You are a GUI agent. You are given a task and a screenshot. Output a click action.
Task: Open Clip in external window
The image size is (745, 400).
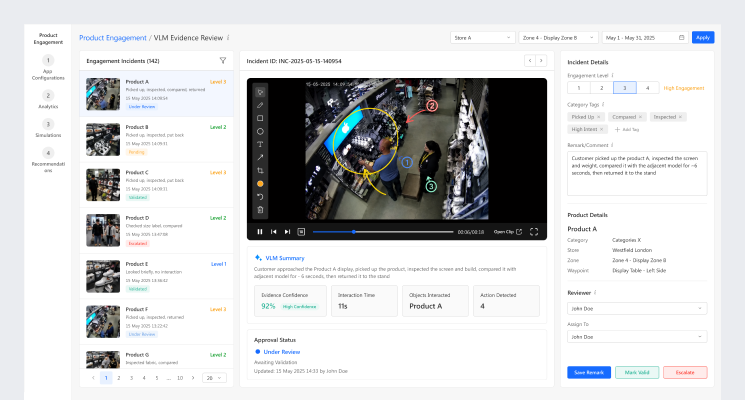point(507,232)
